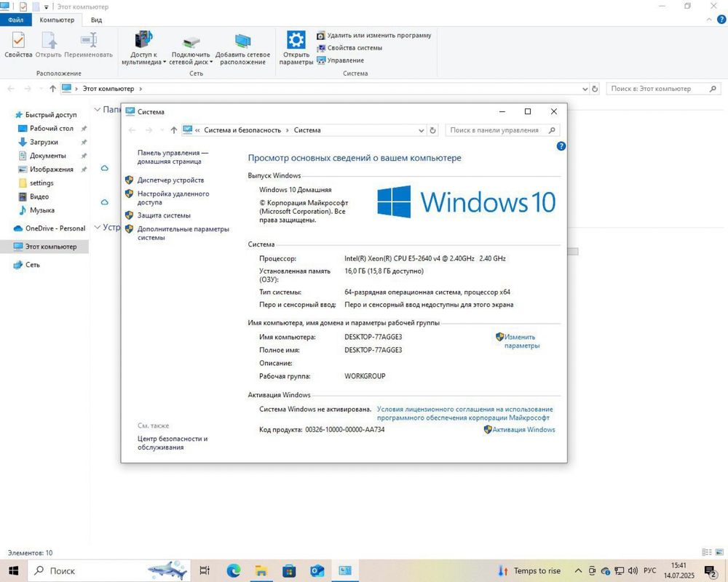Open the volume control in system tray
This screenshot has height=582, width=728.
[633, 570]
